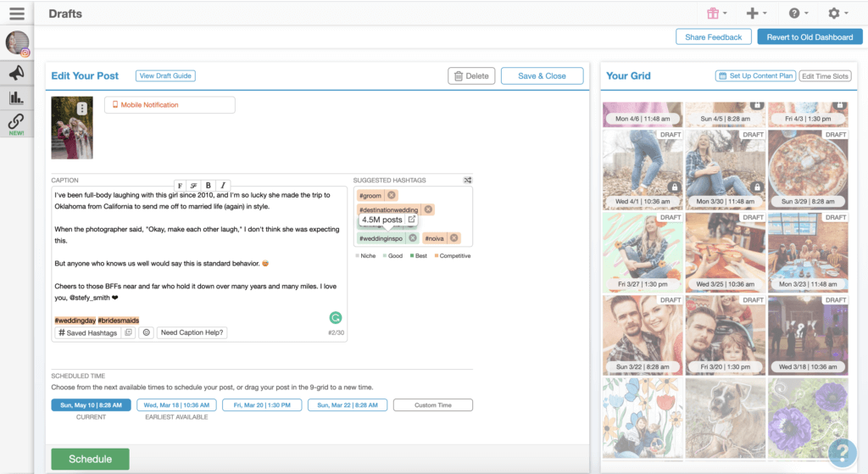The height and width of the screenshot is (474, 868).
Task: Click the post image thumbnail
Action: tap(72, 128)
